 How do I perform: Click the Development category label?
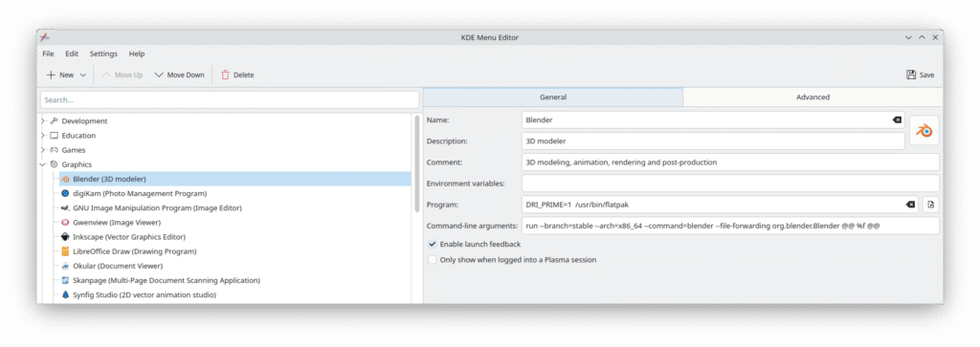[84, 121]
